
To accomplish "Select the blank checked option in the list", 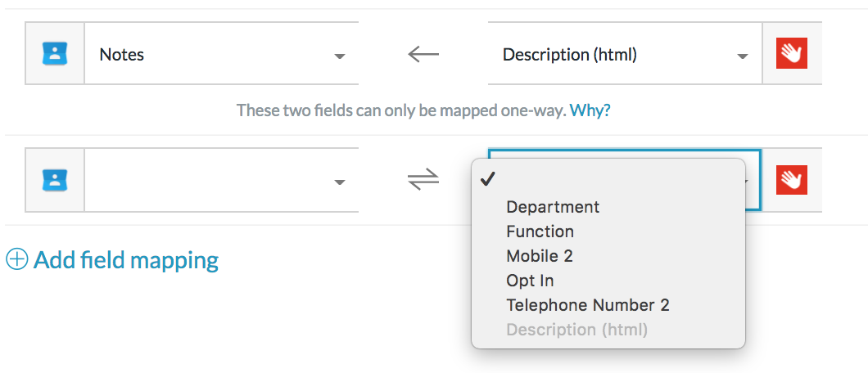I will pyautogui.click(x=608, y=180).
